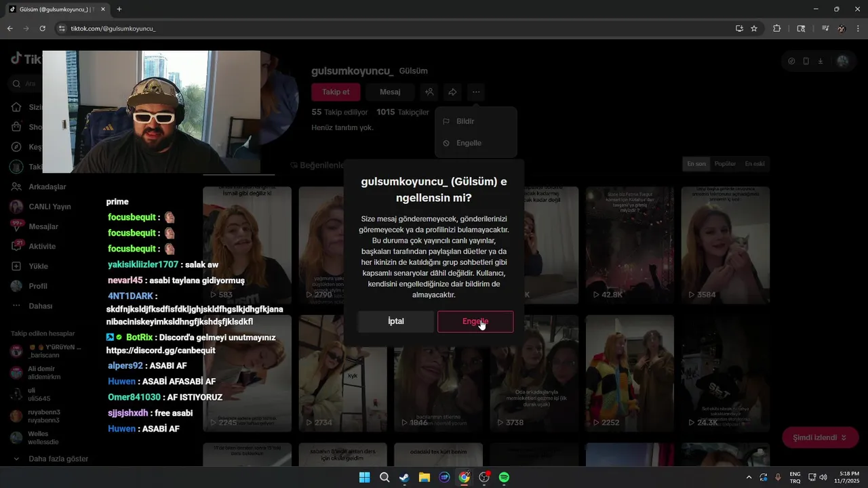The image size is (868, 488).
Task: Open the Windows Start button
Action: [x=364, y=477]
